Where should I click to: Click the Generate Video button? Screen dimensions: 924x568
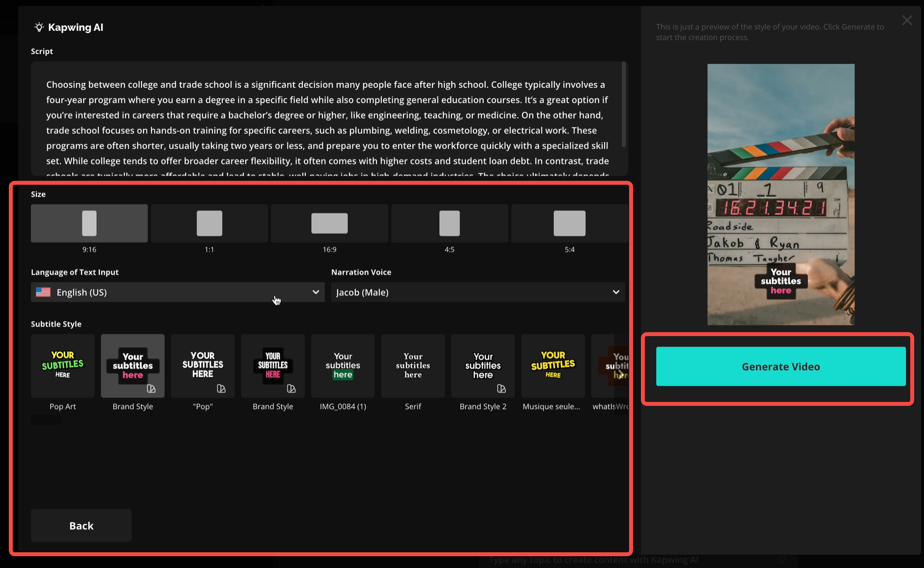[780, 366]
